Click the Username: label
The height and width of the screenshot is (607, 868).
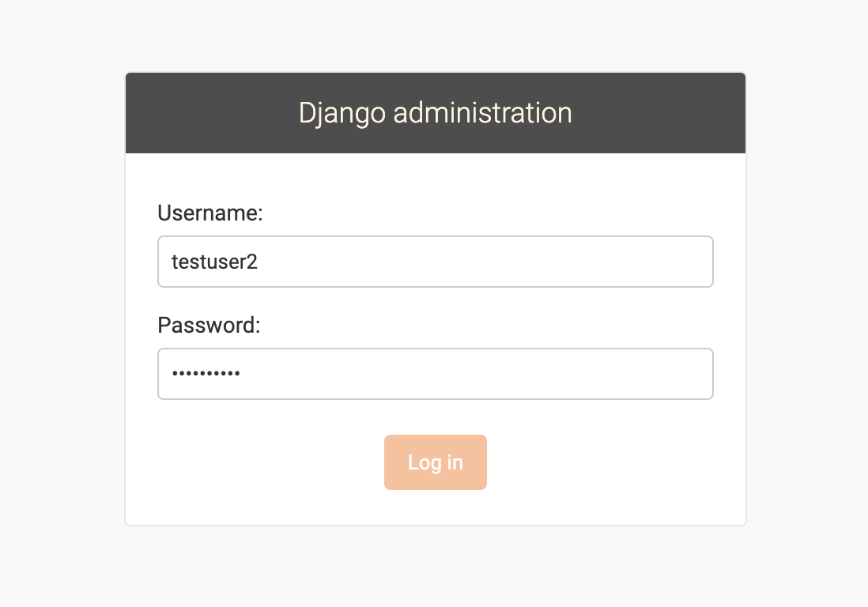click(209, 213)
